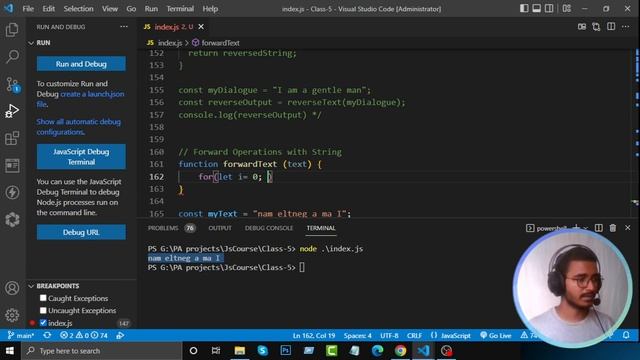The image size is (640, 360).
Task: Click the Split Editor Right icon
Action: (x=611, y=27)
